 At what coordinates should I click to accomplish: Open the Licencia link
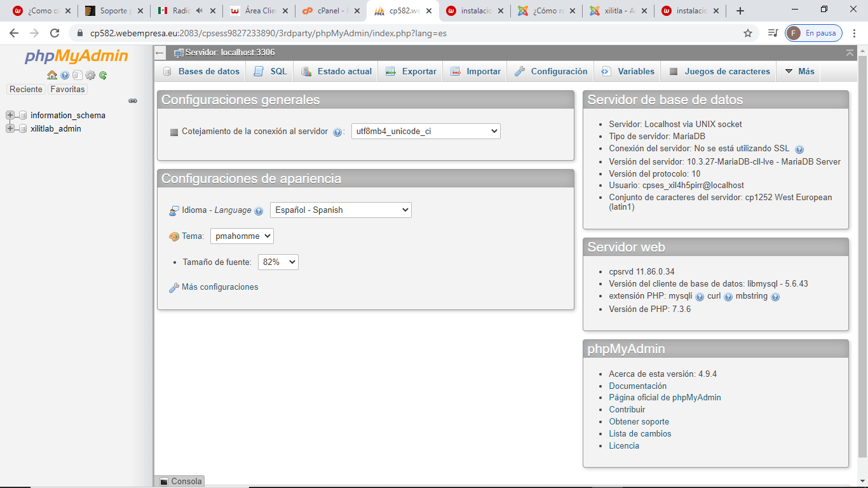click(x=624, y=446)
